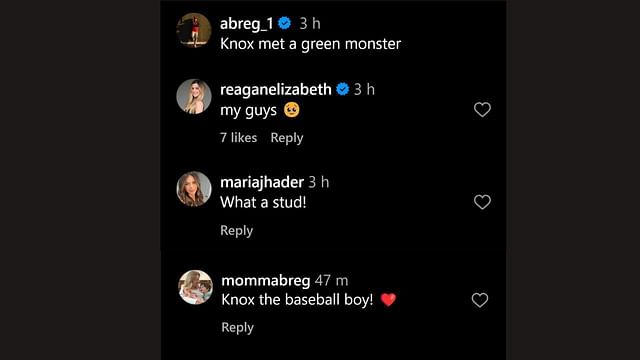Reply to reaganelizabeth's comment
Viewport: 640px width, 360px height.
pyautogui.click(x=287, y=138)
